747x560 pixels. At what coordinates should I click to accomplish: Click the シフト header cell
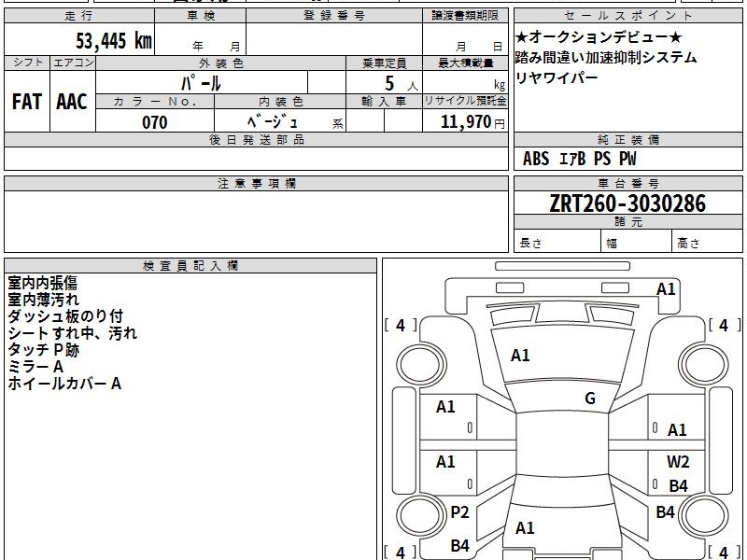pos(27,63)
